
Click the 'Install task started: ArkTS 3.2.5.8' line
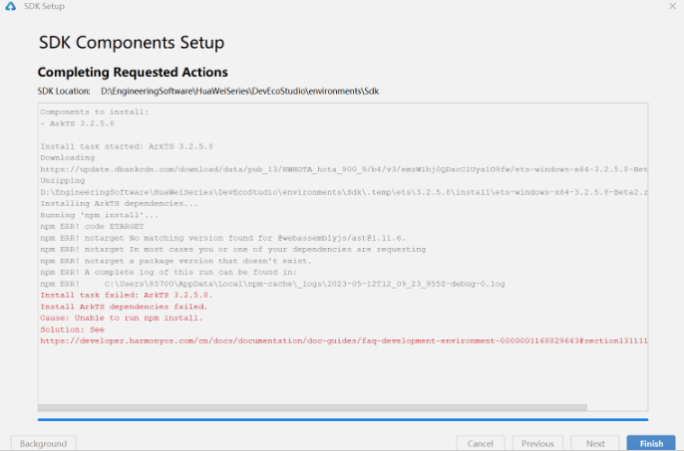point(127,147)
